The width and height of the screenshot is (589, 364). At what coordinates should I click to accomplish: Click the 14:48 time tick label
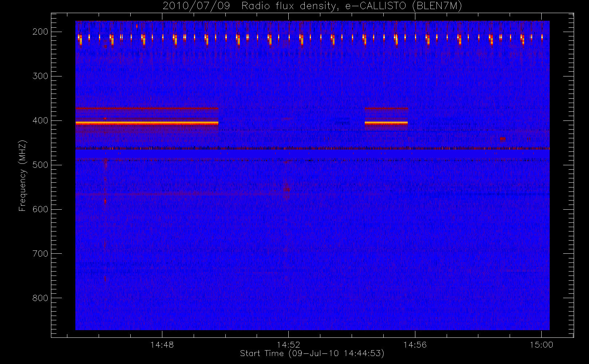coord(162,345)
